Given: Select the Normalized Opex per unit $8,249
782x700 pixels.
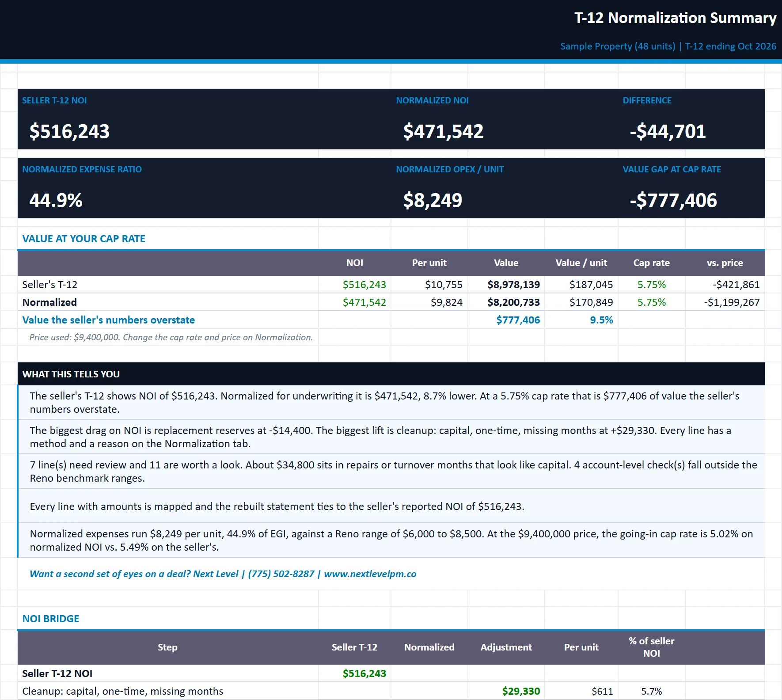Looking at the screenshot, I should coord(433,201).
